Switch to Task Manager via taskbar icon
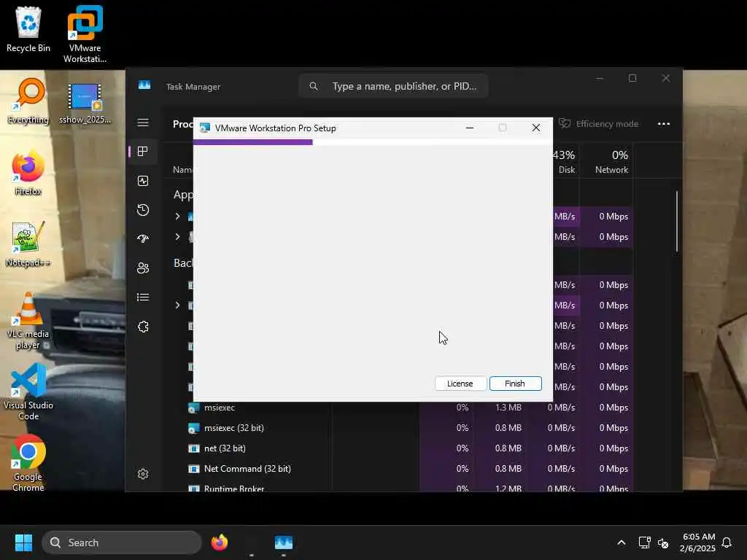 click(x=284, y=542)
